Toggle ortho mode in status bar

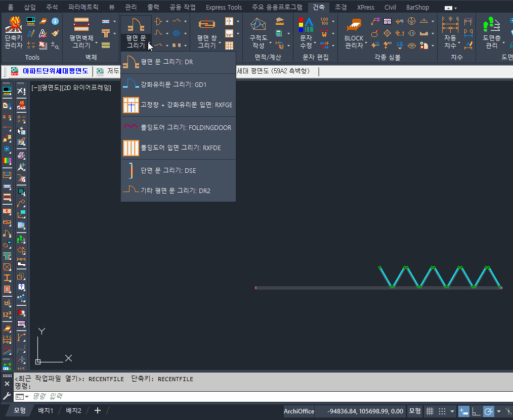(476, 411)
